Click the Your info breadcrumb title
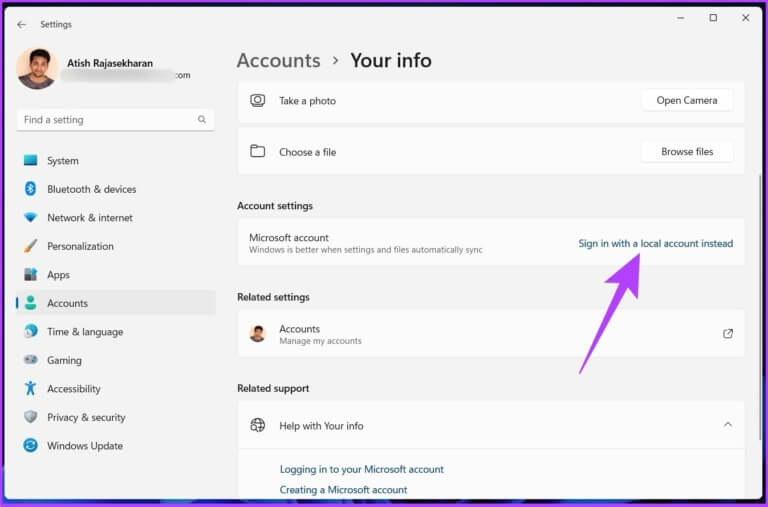Image resolution: width=768 pixels, height=507 pixels. click(x=391, y=61)
